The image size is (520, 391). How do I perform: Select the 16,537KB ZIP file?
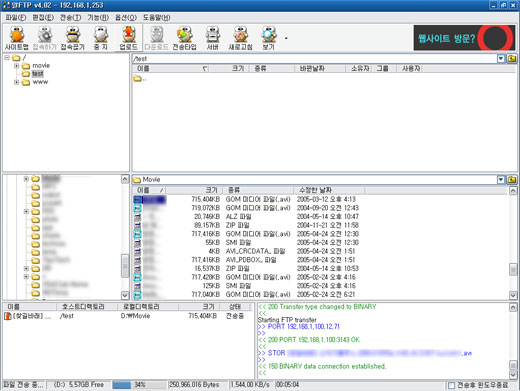pos(245,269)
